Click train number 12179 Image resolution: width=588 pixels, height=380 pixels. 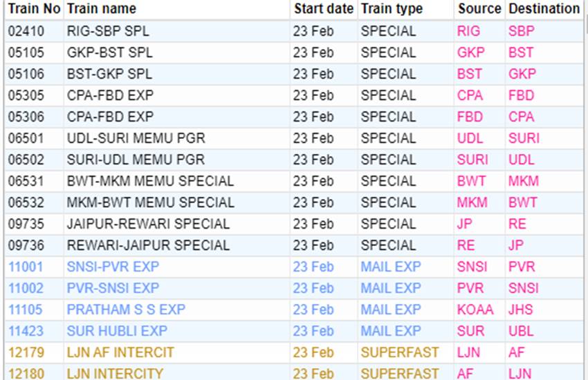[26, 352]
